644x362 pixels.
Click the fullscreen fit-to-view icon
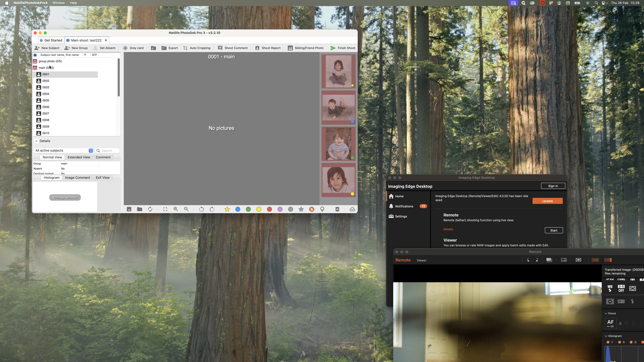(165, 209)
